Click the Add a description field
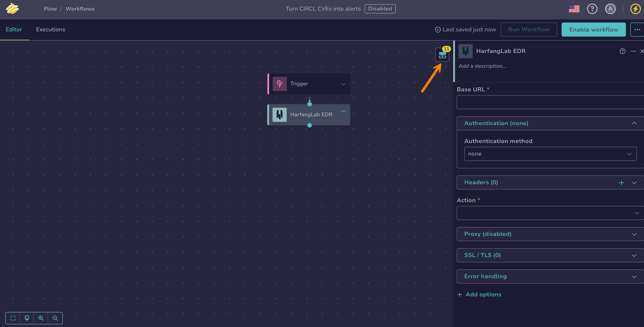Viewport: 644px width, 327px height. click(482, 66)
